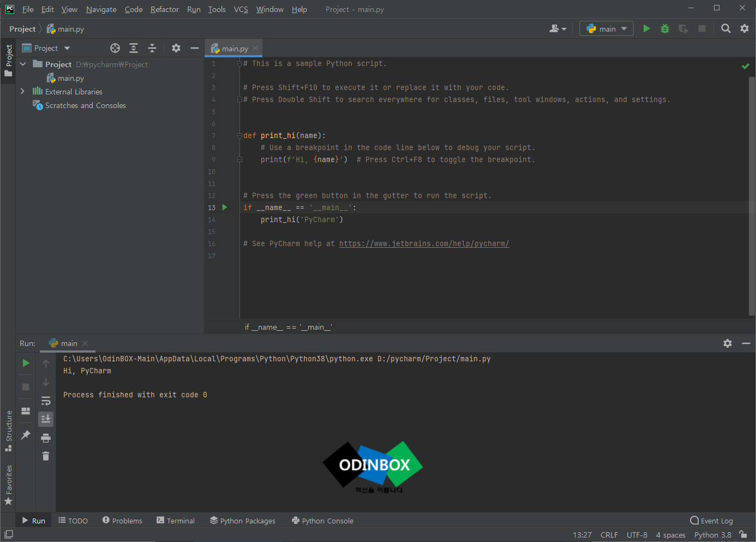
Task: Click the Run panel stop button
Action: tap(26, 387)
